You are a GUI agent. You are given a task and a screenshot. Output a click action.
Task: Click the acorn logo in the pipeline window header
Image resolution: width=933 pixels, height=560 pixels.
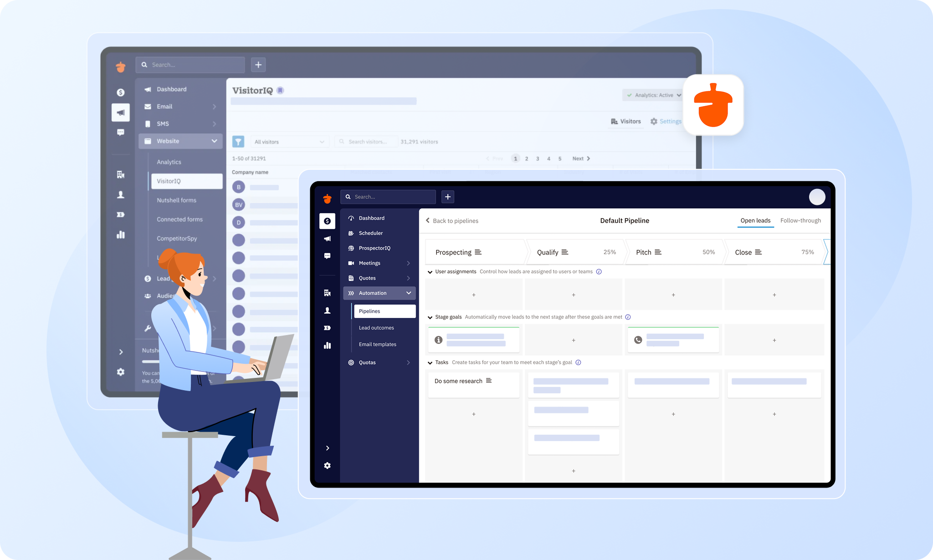[327, 198]
